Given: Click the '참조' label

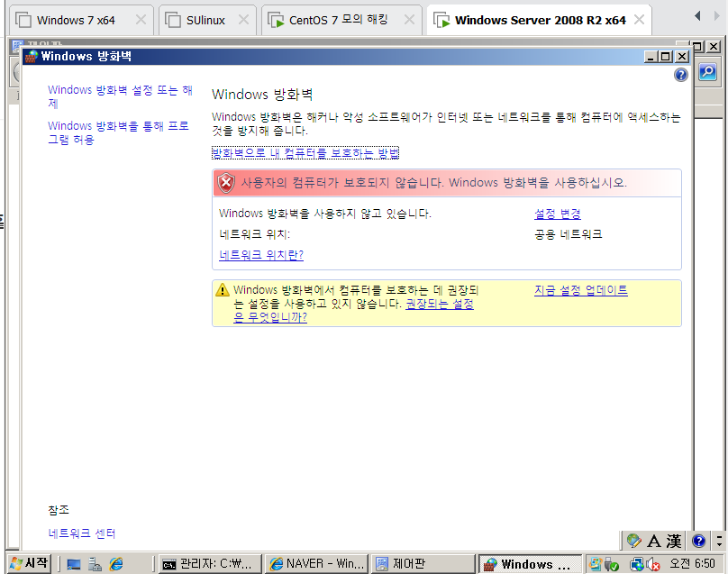Looking at the screenshot, I should tap(59, 510).
